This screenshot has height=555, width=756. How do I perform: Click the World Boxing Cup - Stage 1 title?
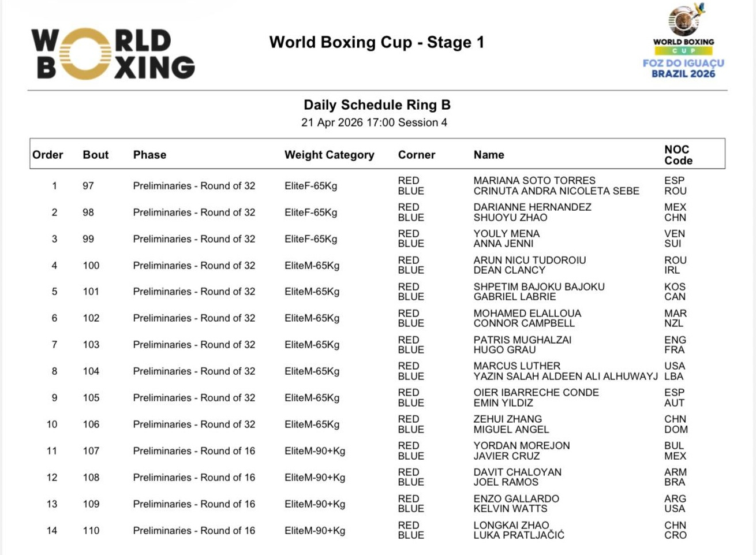point(376,43)
